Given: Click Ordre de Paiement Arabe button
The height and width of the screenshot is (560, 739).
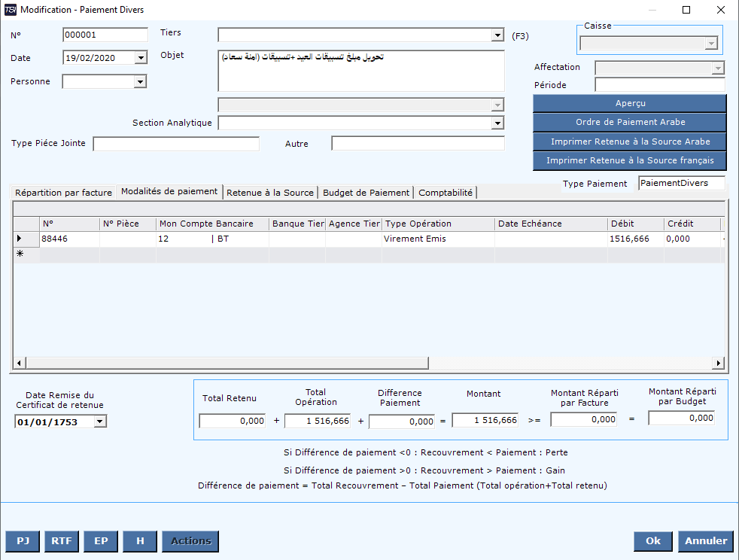Looking at the screenshot, I should [629, 122].
